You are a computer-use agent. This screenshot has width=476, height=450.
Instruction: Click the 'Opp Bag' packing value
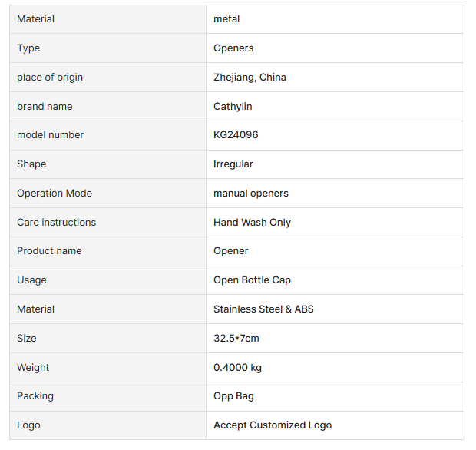233,396
